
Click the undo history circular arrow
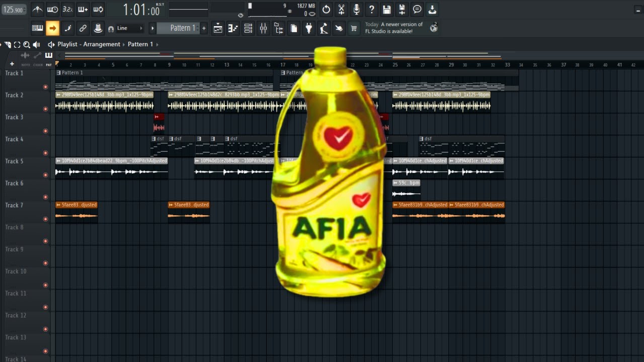[x=326, y=9]
